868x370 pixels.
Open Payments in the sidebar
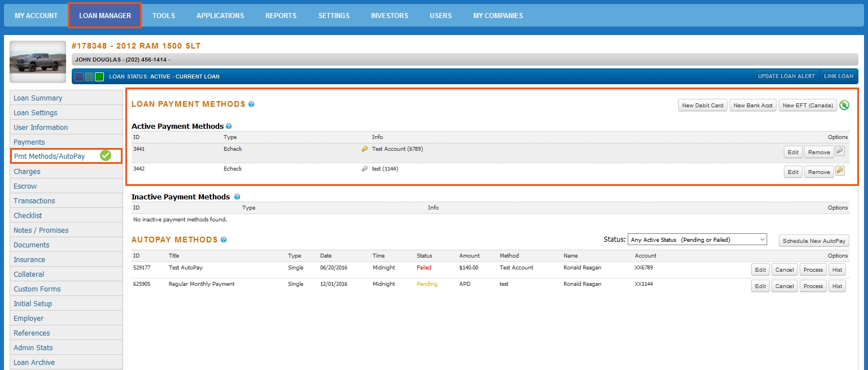tap(67, 142)
